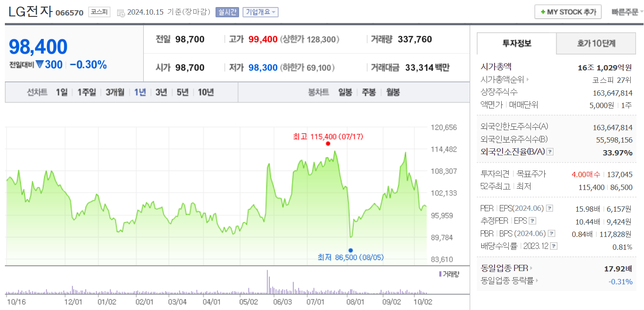Click the LG전자 stock name heading
The image size is (644, 310).
point(30,12)
